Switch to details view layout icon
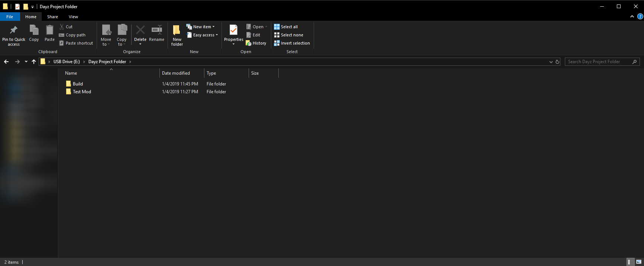 [630, 262]
